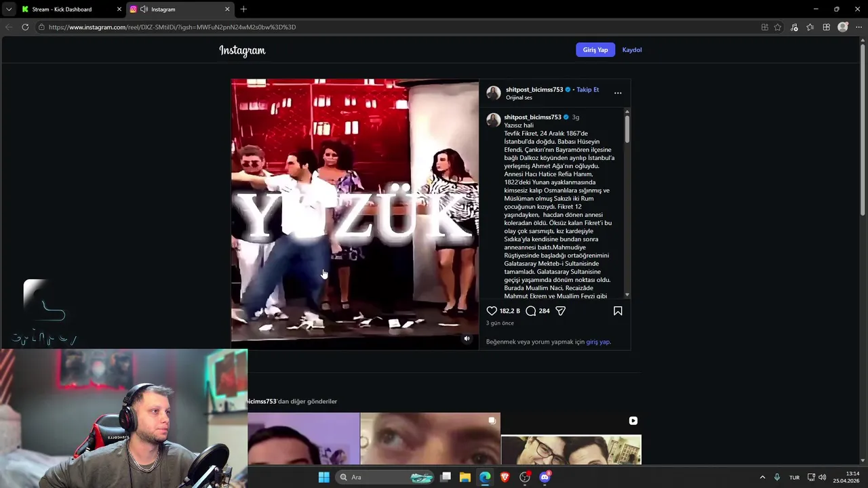Image resolution: width=868 pixels, height=488 pixels.
Task: View site info via the padlock icon
Action: pyautogui.click(x=41, y=27)
